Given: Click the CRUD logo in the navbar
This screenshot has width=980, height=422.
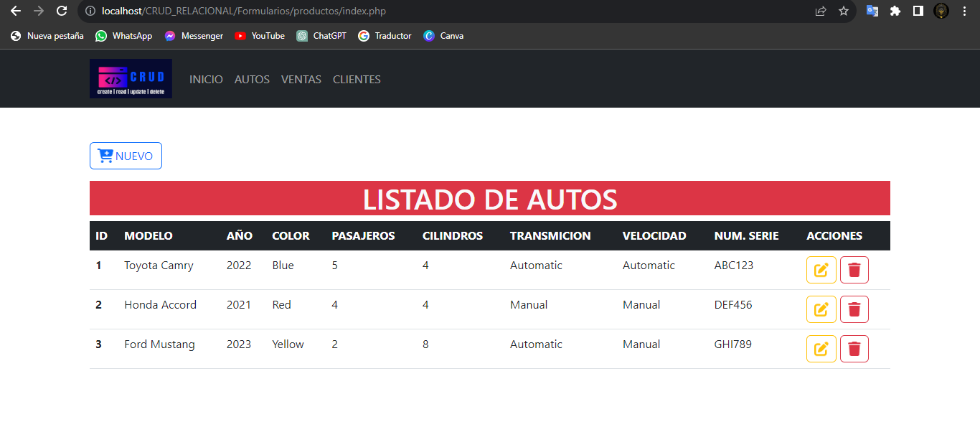Looking at the screenshot, I should pos(131,78).
